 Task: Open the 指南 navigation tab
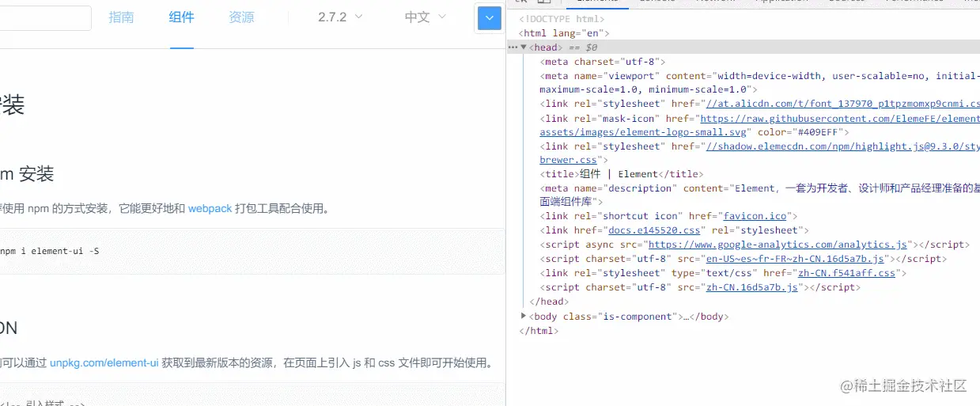pyautogui.click(x=121, y=17)
